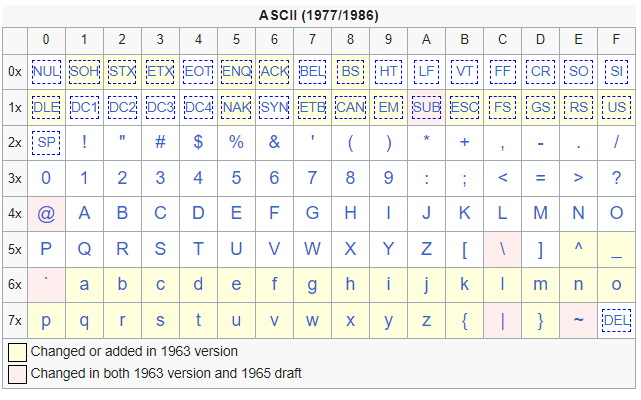Click the caret ^ character link
Viewport: 641px width, 400px height.
578,247
